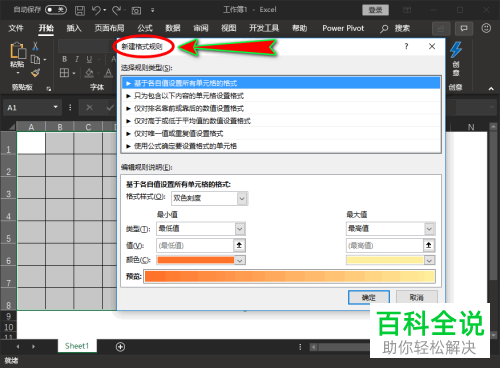Click the Redo icon
Screen dimensions: 500x368
click(x=116, y=11)
